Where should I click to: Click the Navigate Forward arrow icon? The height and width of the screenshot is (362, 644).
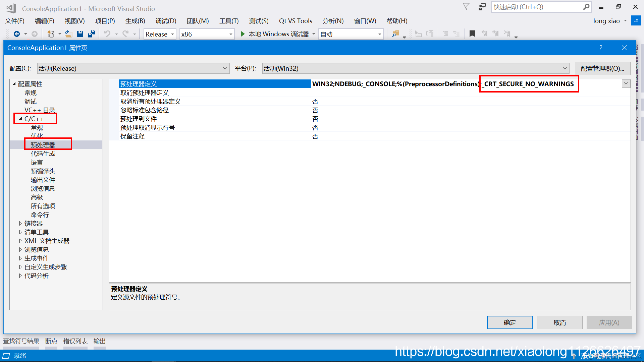(34, 34)
